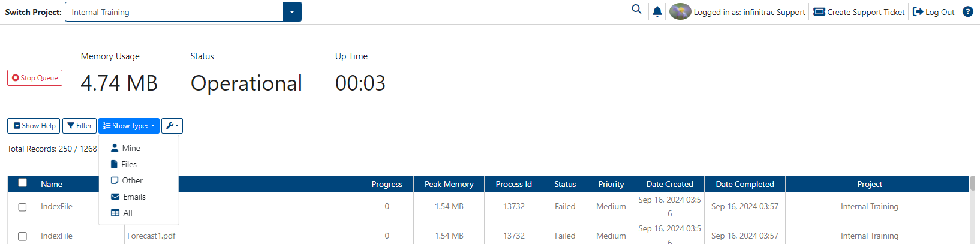
Task: Click the Stop Queue button
Action: pos(35,78)
